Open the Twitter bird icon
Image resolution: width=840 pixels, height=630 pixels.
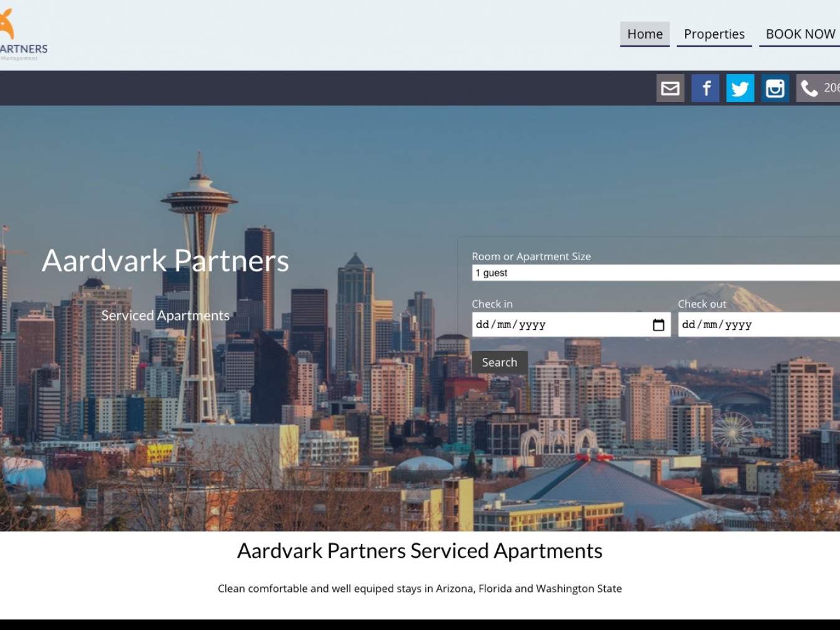click(x=740, y=88)
